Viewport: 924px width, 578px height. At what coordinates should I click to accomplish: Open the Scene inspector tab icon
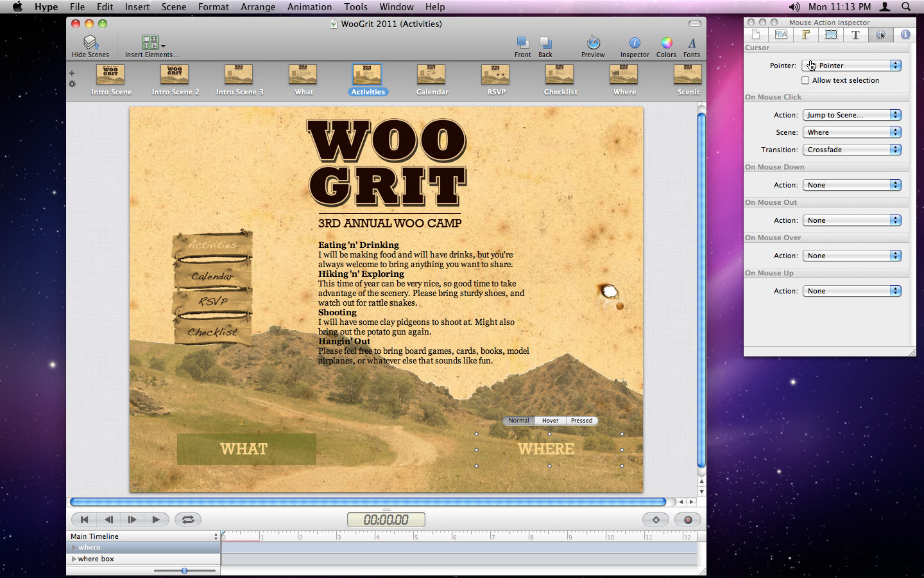pyautogui.click(x=781, y=35)
